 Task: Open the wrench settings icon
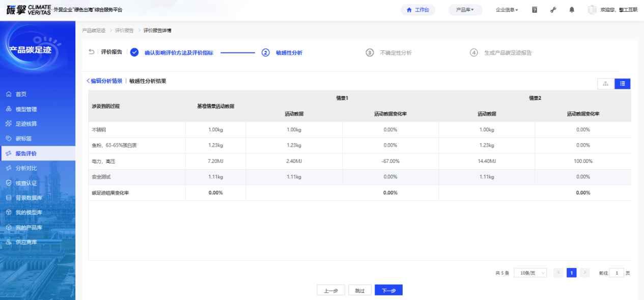pos(553,10)
